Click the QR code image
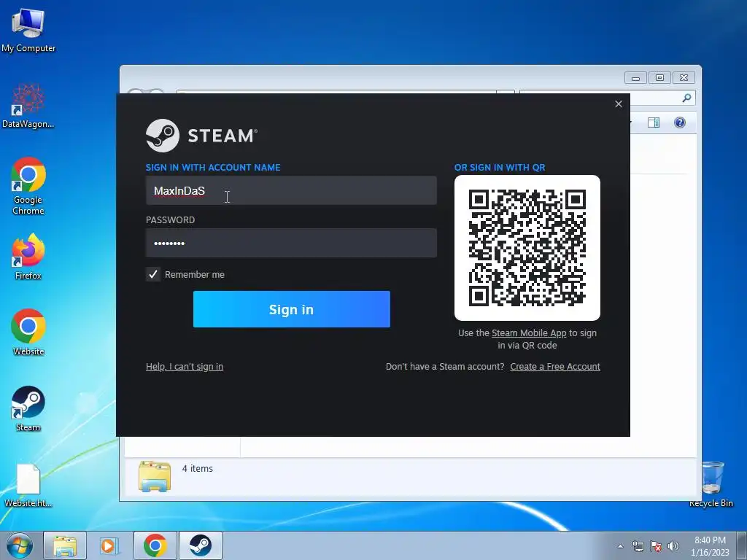The width and height of the screenshot is (747, 560). coord(527,248)
